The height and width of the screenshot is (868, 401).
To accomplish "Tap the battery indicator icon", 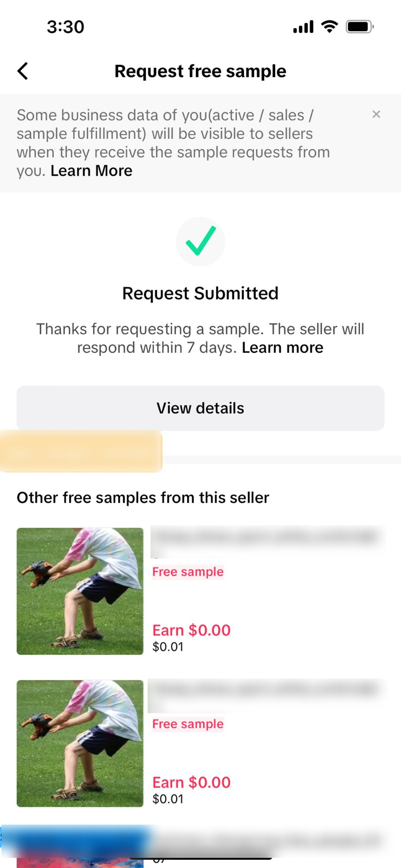I will point(359,26).
